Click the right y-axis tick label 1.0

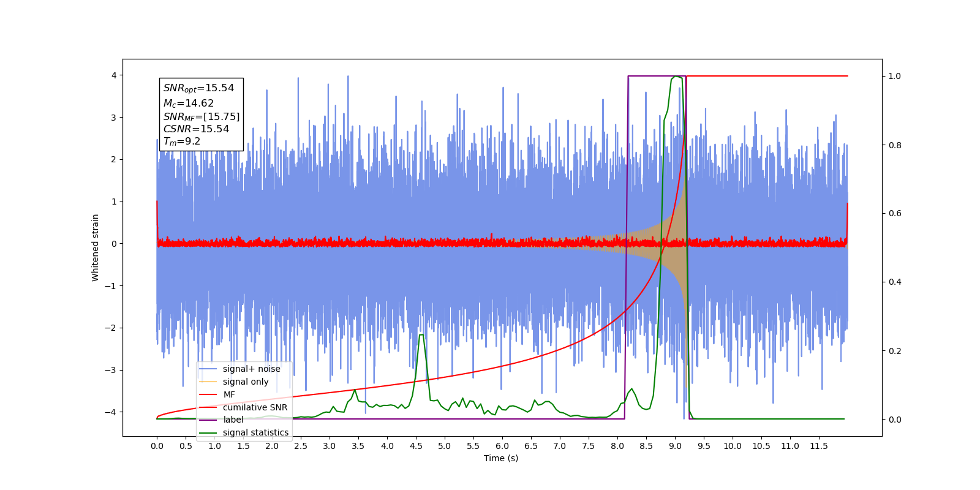point(895,76)
